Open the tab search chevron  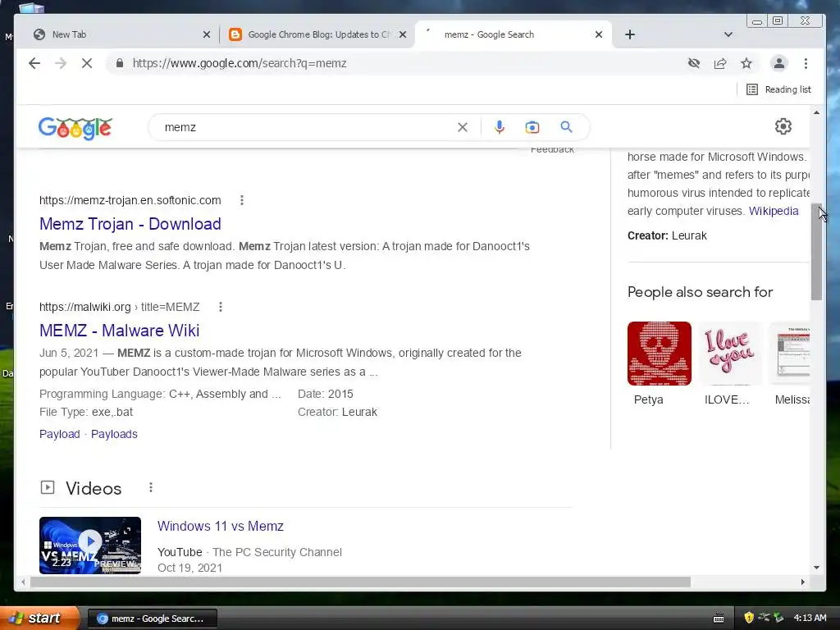coord(728,34)
